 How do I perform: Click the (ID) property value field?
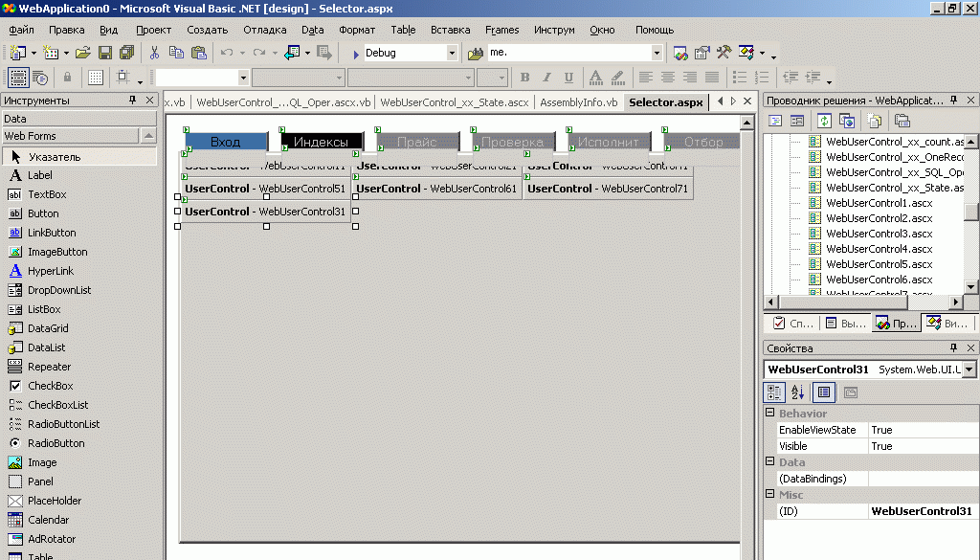[x=923, y=511]
